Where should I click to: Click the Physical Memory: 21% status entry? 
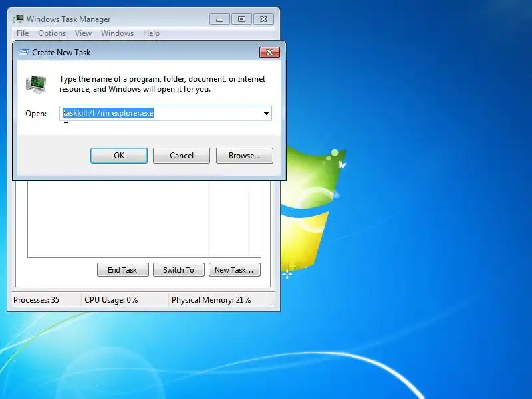pyautogui.click(x=211, y=300)
